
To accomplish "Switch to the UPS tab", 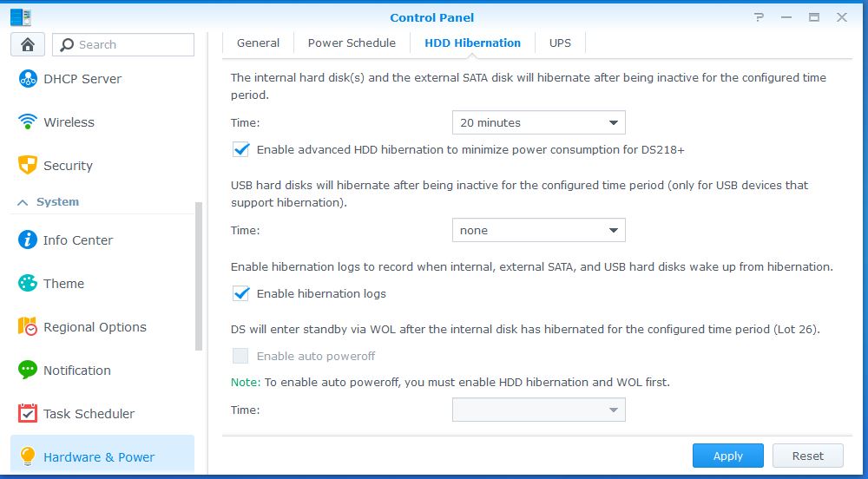I will (560, 43).
